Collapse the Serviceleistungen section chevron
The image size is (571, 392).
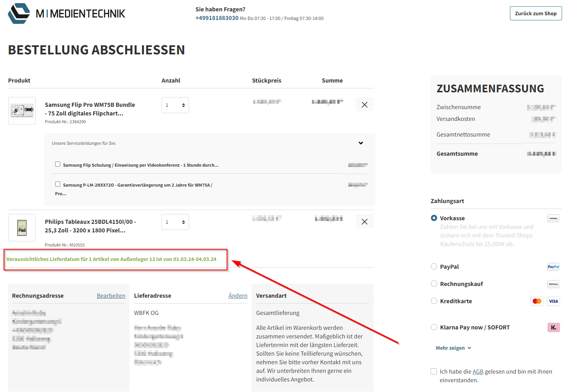click(361, 143)
